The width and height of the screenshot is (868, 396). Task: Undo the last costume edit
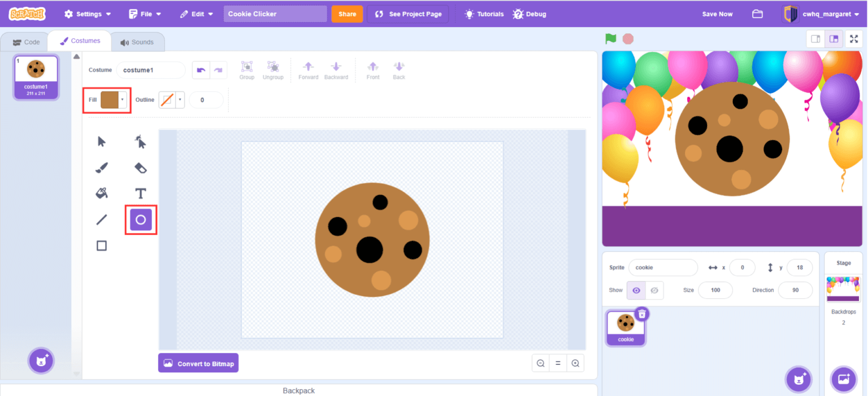pyautogui.click(x=201, y=70)
